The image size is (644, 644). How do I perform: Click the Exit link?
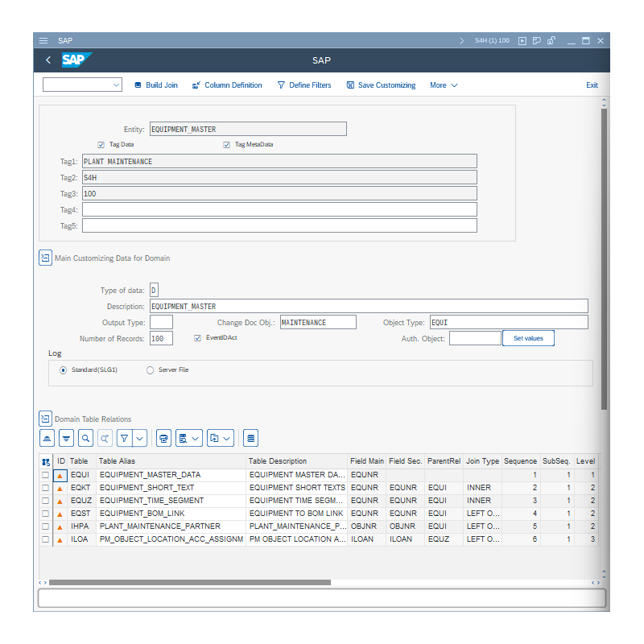(592, 85)
